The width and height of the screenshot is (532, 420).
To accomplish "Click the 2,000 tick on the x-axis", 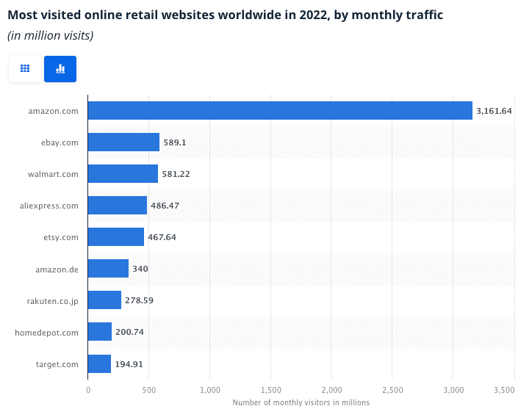I will tap(332, 390).
